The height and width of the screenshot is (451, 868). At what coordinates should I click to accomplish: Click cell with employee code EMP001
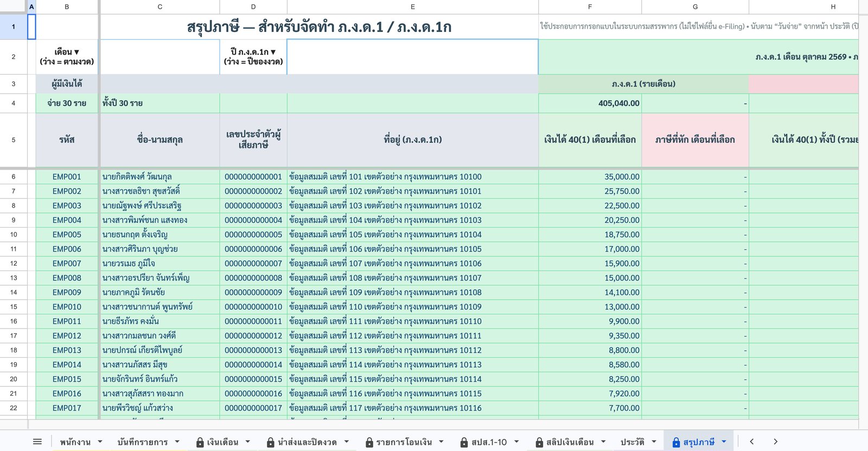point(67,177)
